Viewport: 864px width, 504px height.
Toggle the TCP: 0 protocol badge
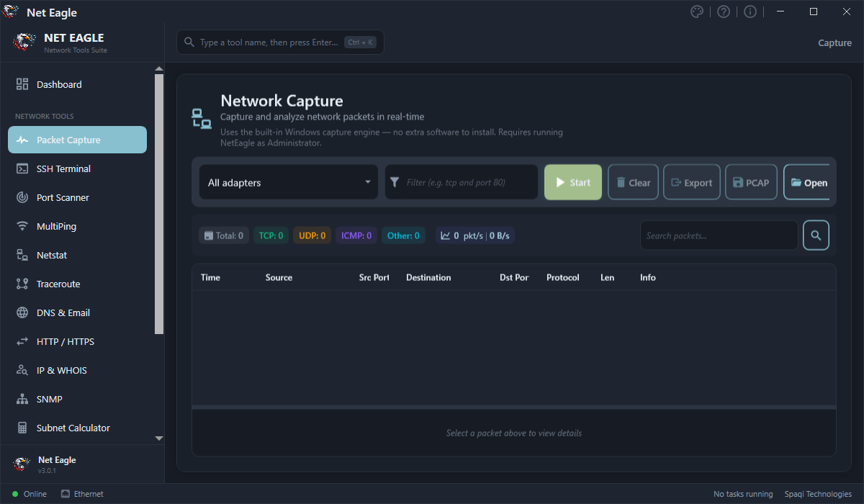pos(271,235)
